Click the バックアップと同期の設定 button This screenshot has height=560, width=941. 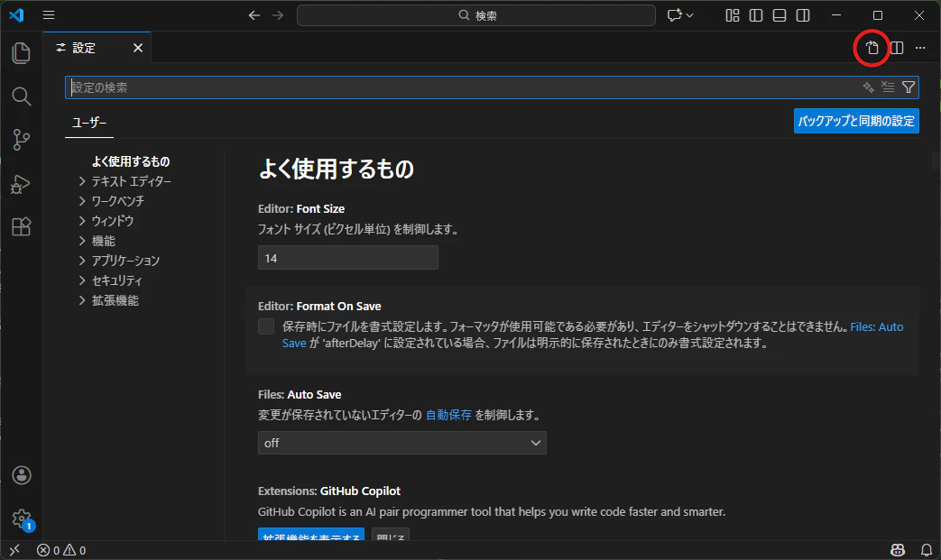[x=856, y=121]
